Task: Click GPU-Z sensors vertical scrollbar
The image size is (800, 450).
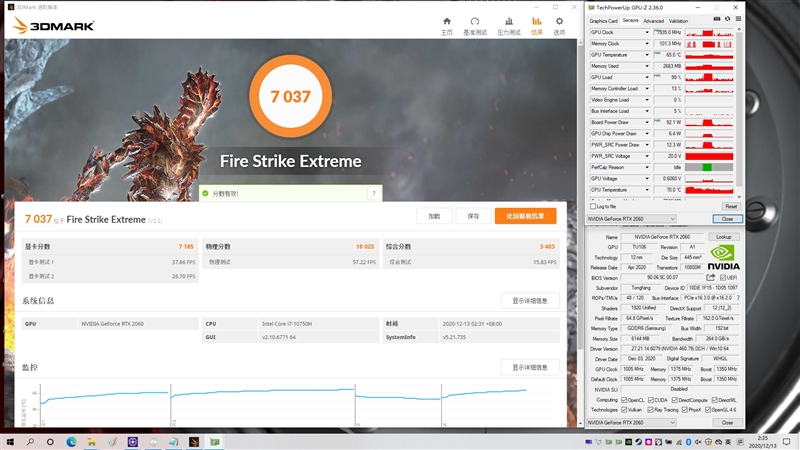Action: 739,112
